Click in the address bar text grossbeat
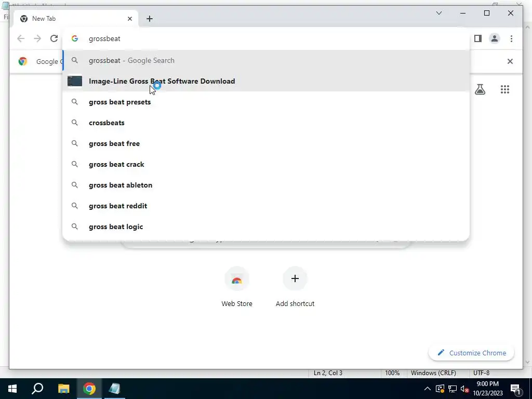532x399 pixels. click(x=104, y=38)
